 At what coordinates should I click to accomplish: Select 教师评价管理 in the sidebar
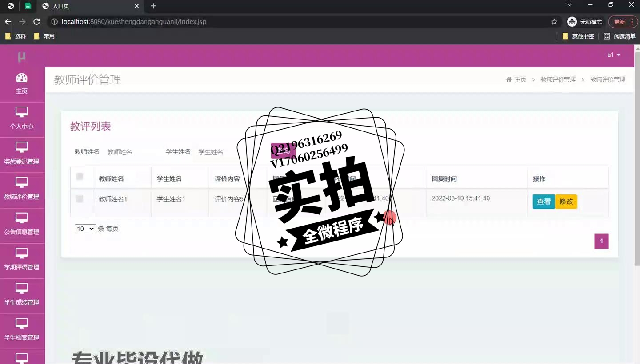pyautogui.click(x=22, y=190)
